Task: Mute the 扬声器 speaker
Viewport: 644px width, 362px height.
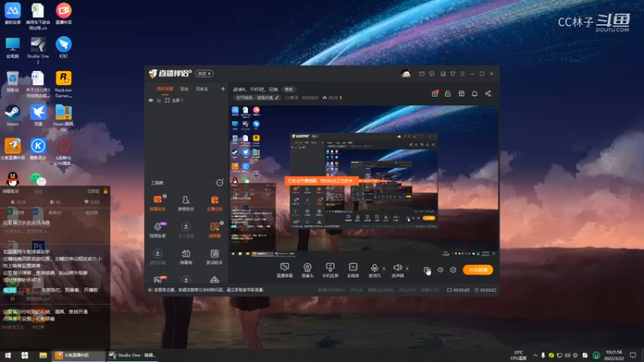Action: point(397,270)
